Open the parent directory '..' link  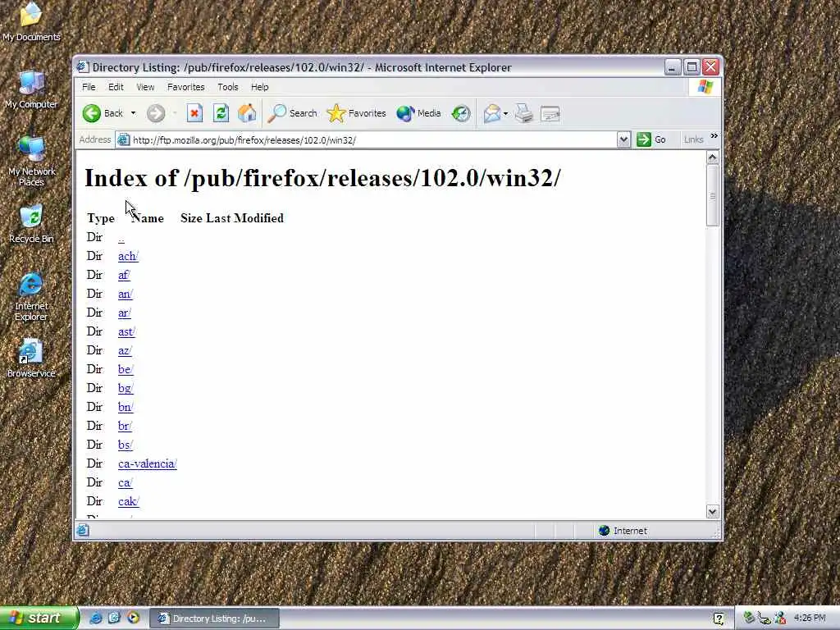(x=121, y=237)
